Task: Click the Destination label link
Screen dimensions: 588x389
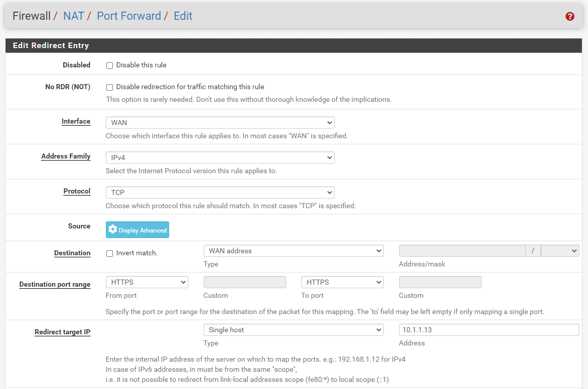Action: click(72, 253)
